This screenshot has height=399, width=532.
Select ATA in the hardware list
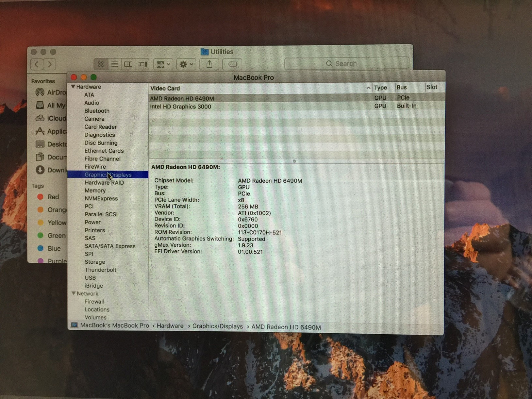click(89, 95)
